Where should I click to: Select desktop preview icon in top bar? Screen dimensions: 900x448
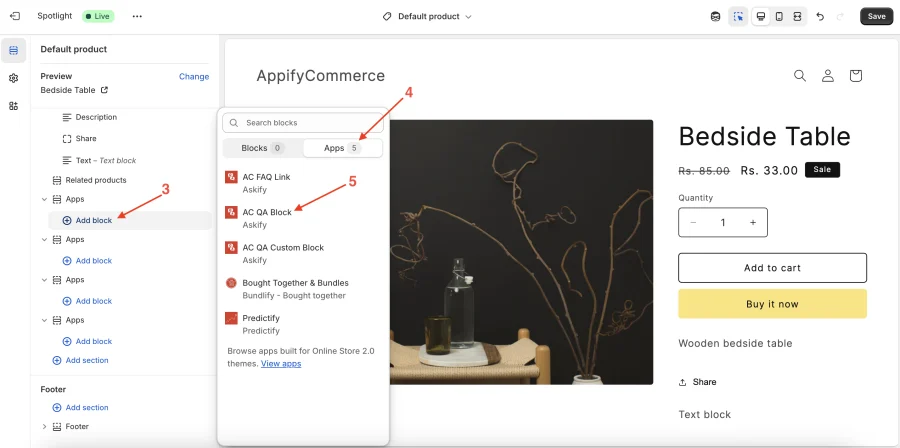[x=761, y=17]
